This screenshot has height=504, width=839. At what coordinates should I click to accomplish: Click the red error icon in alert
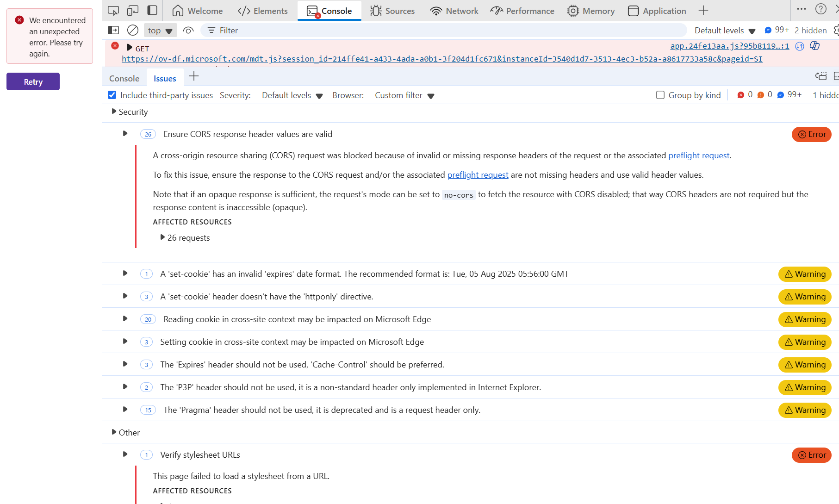click(19, 20)
